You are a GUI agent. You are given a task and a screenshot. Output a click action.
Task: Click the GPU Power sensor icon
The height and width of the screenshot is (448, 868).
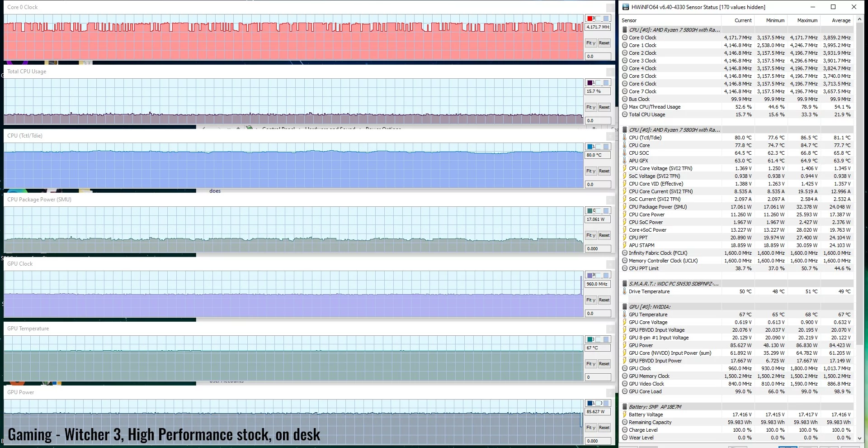(624, 345)
